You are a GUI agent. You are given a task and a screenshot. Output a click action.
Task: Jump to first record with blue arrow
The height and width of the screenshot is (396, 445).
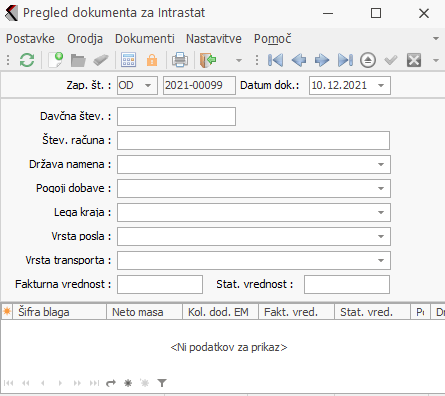275,60
